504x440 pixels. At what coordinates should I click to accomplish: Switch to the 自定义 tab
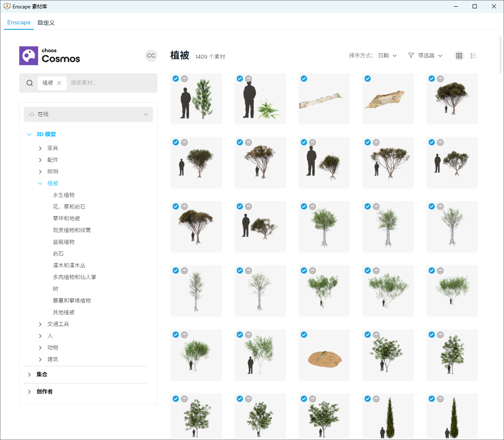46,23
